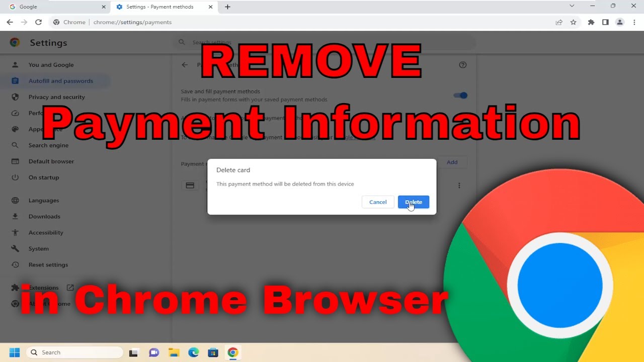
Task: Click the browser Back arrow
Action: click(10, 22)
